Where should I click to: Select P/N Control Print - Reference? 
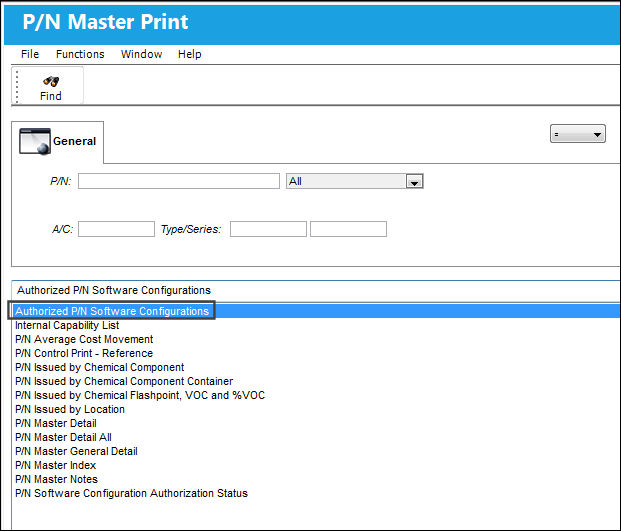(84, 353)
